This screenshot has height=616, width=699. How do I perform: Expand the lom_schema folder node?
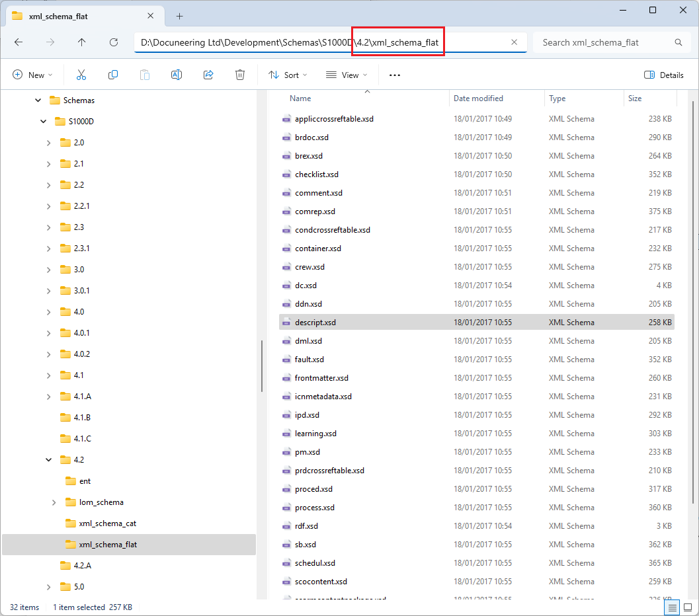click(x=54, y=502)
